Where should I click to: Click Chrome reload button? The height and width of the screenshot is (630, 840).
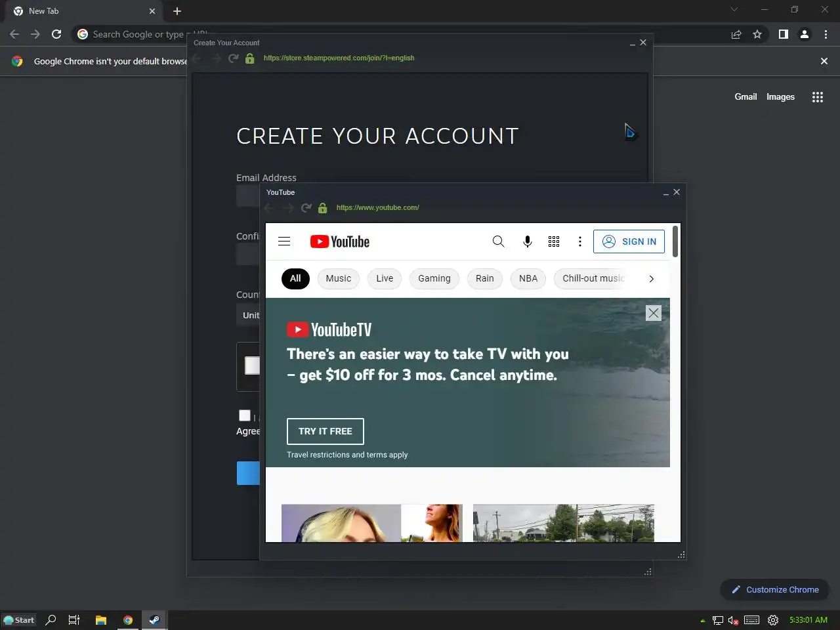pos(56,34)
